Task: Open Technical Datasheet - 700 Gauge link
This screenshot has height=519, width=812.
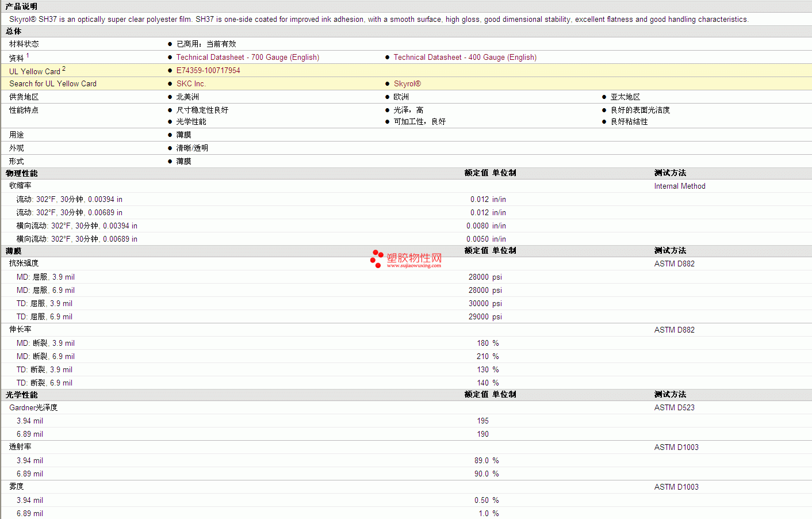Action: [247, 57]
